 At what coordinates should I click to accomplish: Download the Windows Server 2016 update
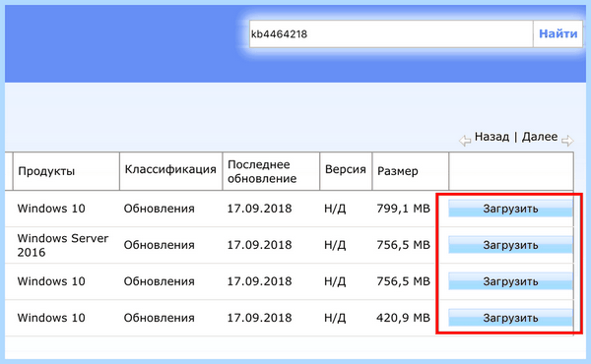coord(510,245)
